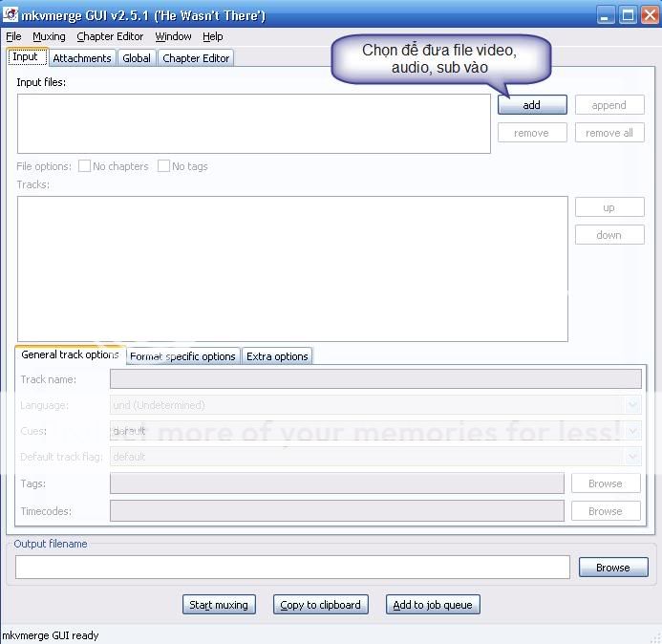The image size is (662, 644).
Task: Maximize the mkvmerge GUI window
Action: pyautogui.click(x=629, y=16)
